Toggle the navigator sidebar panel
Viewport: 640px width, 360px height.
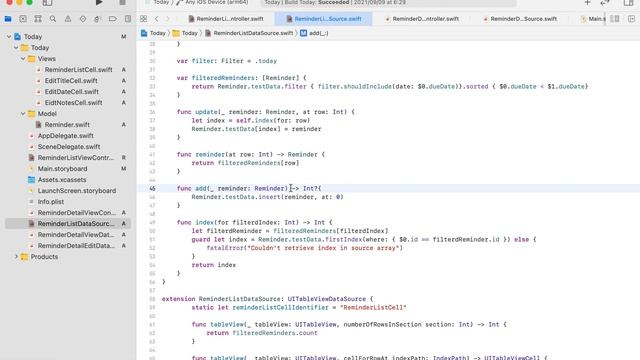(47, 3)
